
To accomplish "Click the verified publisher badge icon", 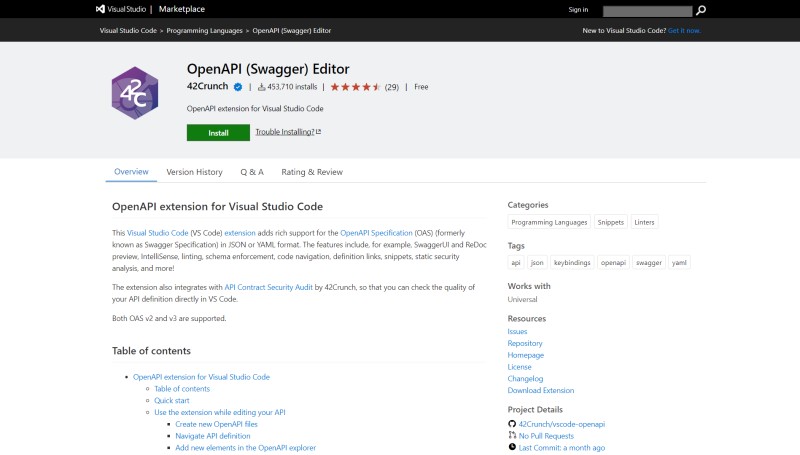I will pos(238,87).
